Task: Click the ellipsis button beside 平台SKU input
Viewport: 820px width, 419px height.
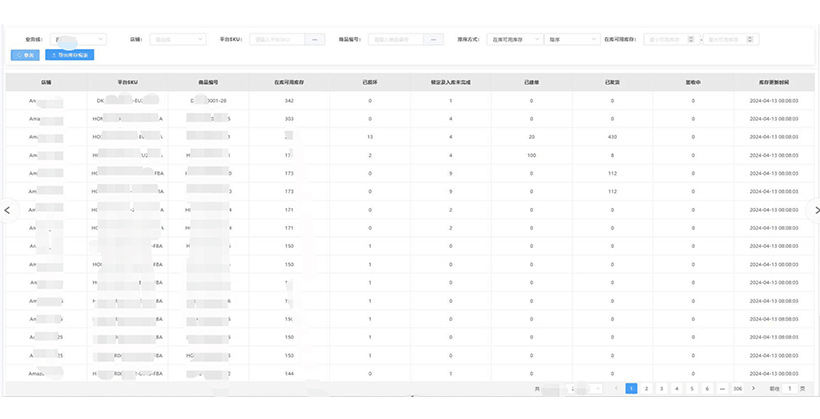Action: (x=316, y=40)
